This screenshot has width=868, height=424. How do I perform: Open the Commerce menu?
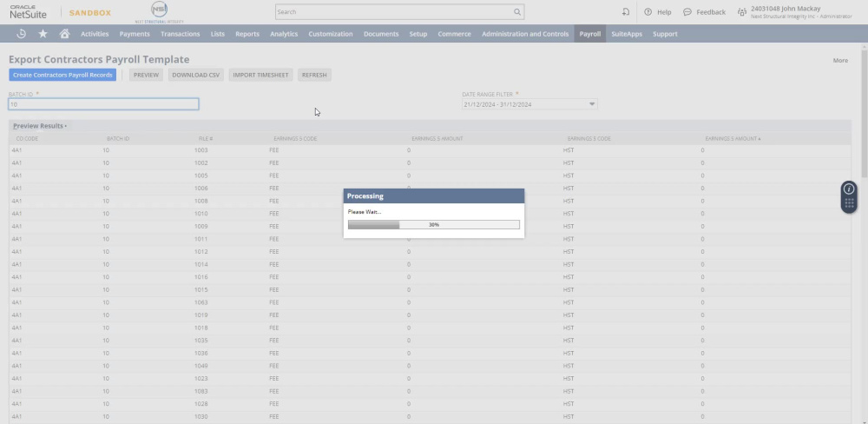(x=455, y=34)
